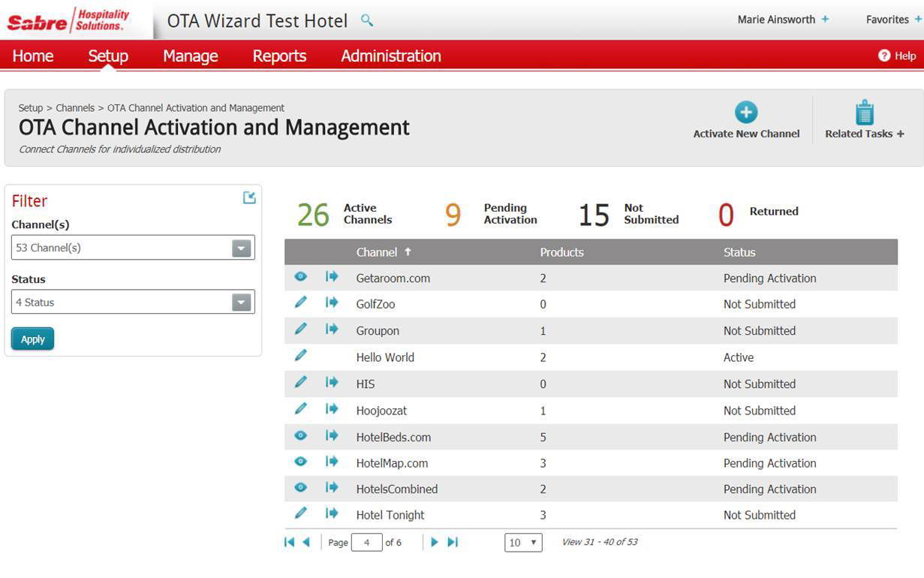Go to the last page of results
The width and height of the screenshot is (924, 578).
[453, 542]
